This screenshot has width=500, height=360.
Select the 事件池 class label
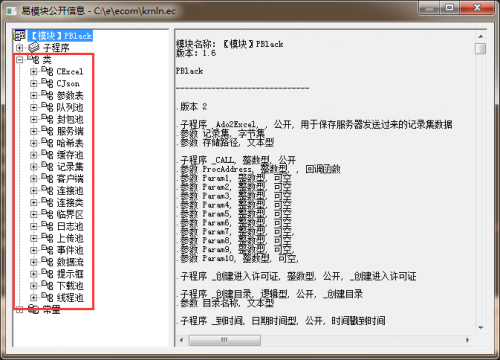(x=70, y=250)
